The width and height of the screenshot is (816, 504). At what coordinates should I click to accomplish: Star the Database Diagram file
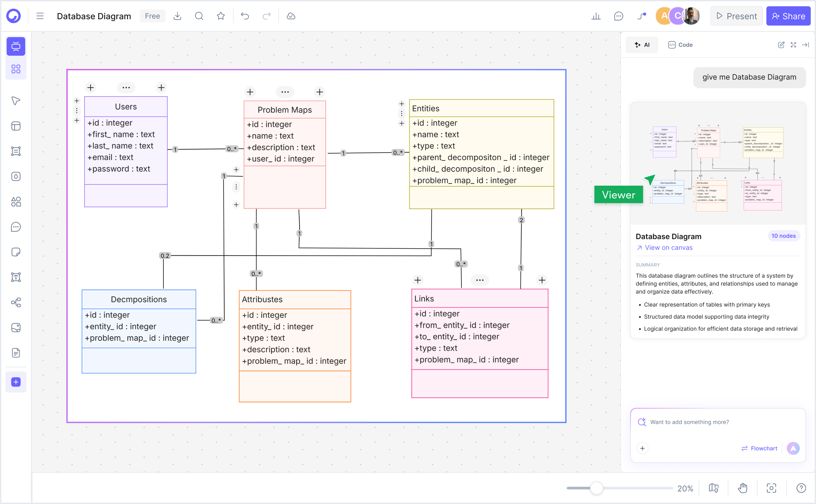pyautogui.click(x=221, y=16)
